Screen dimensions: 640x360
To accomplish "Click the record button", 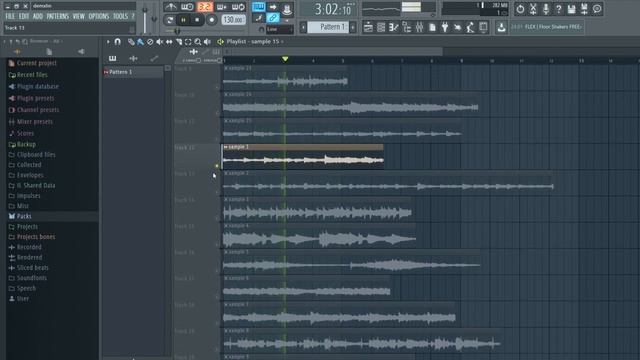I will tap(211, 20).
